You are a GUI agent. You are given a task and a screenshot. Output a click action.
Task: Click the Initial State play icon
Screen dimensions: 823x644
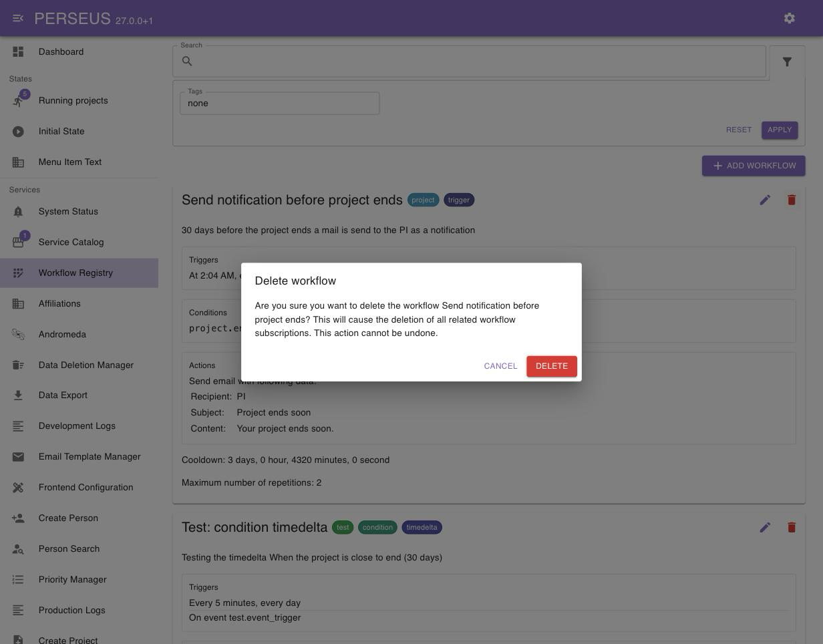18,132
